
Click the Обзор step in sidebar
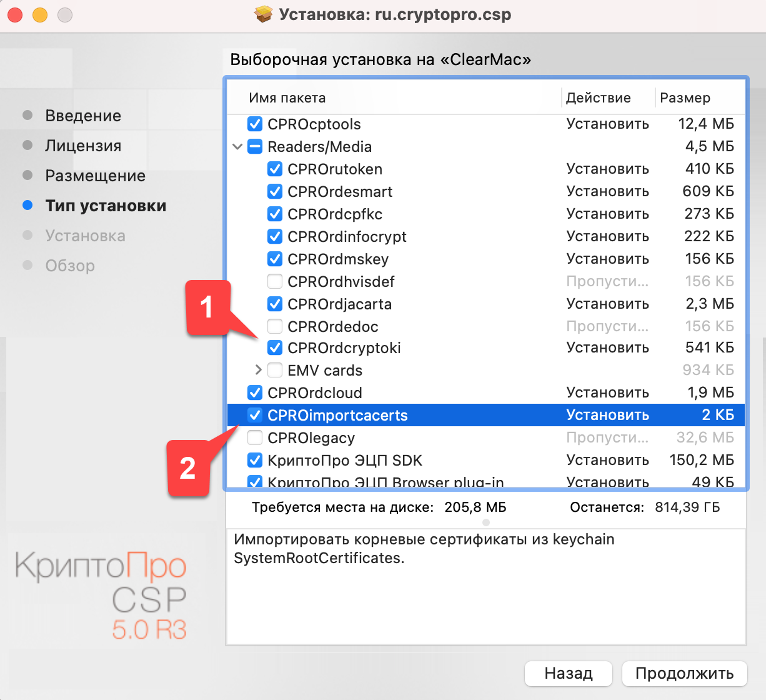(x=70, y=266)
